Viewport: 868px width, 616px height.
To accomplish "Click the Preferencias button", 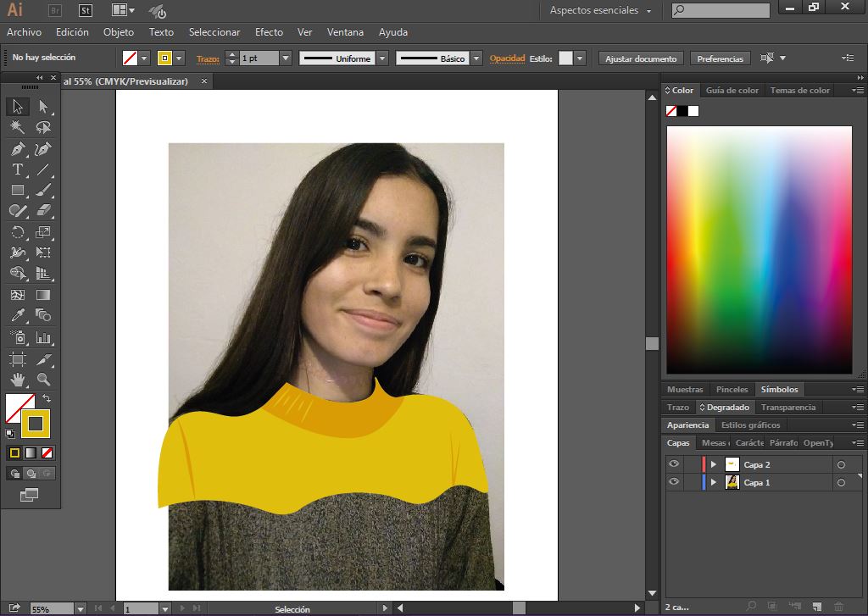I will pyautogui.click(x=721, y=58).
